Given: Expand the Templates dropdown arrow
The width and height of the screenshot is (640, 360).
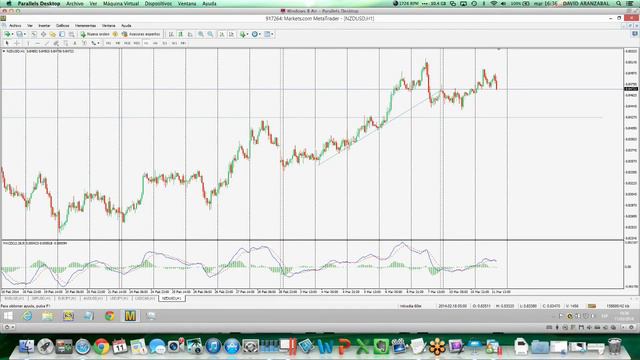Looking at the screenshot, I should 272,34.
